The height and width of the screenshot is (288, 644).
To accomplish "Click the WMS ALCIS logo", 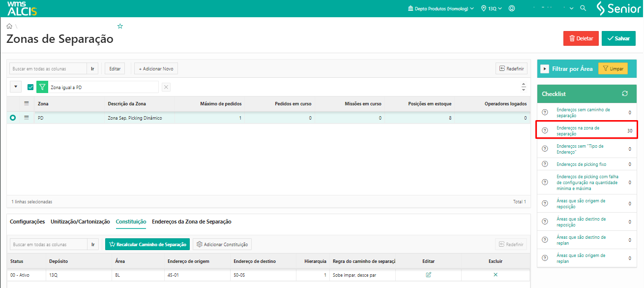I will coord(22,8).
